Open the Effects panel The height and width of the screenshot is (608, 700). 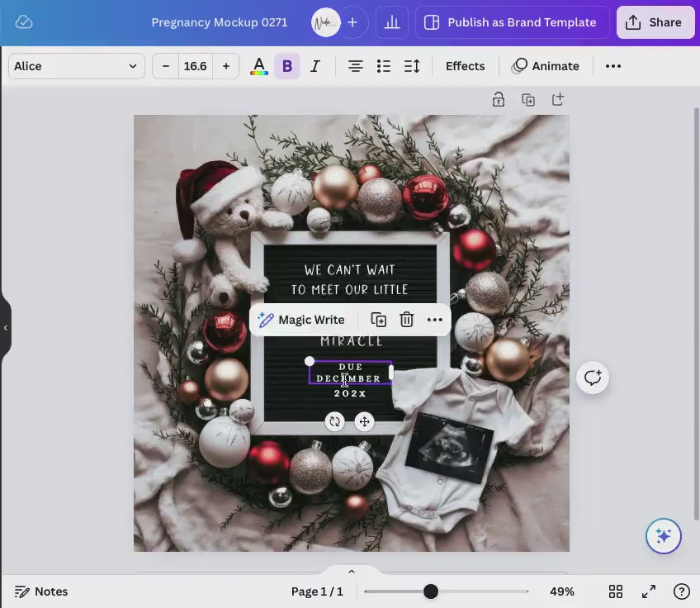(x=465, y=66)
